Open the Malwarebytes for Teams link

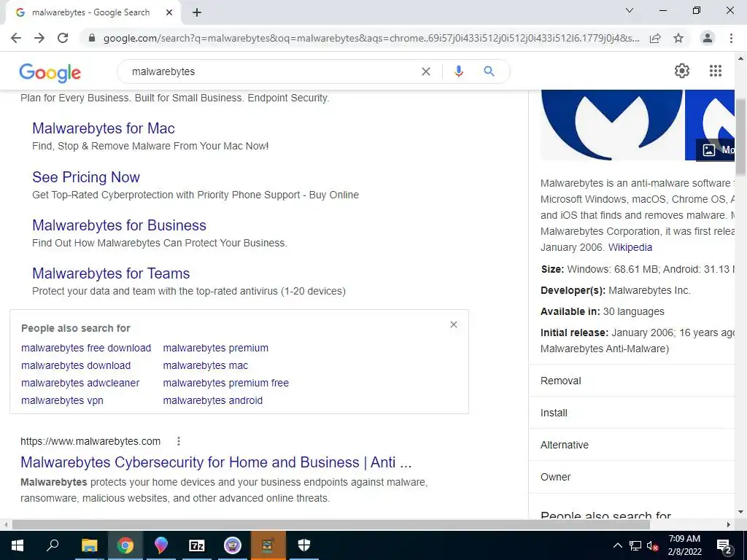111,273
